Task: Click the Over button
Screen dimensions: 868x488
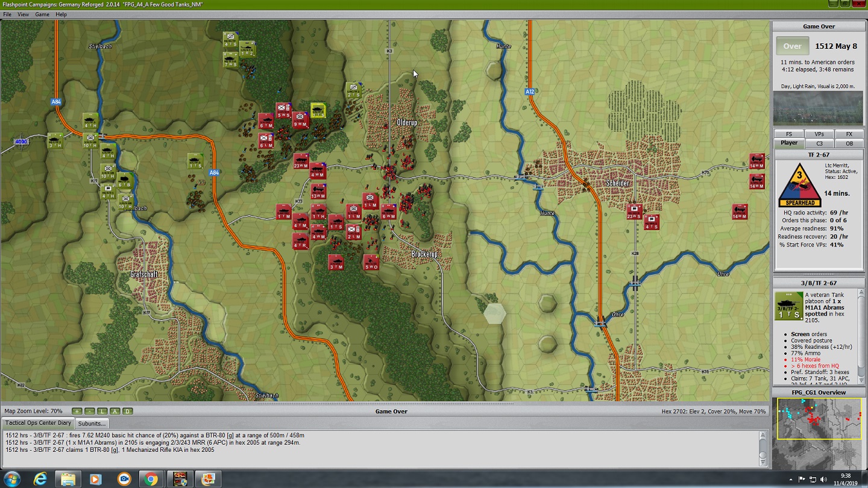Action: pyautogui.click(x=792, y=46)
